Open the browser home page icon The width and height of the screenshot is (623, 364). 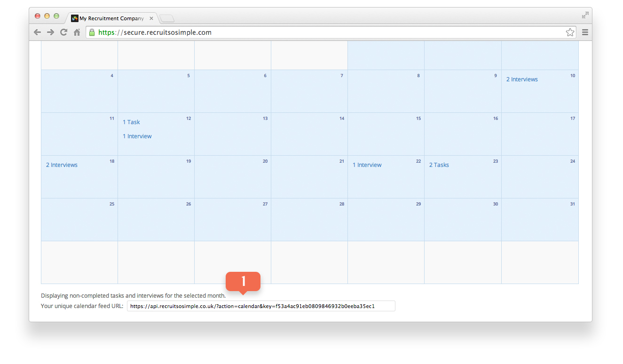coord(77,32)
